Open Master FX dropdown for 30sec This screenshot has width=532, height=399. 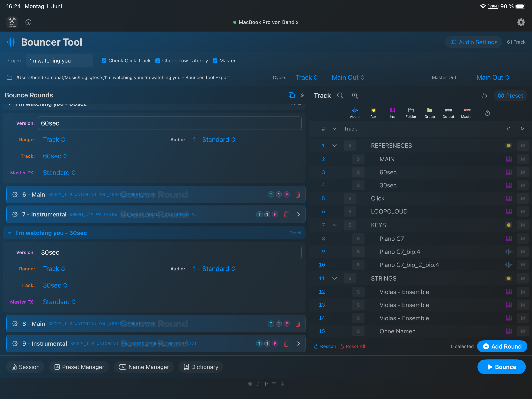tap(59, 302)
